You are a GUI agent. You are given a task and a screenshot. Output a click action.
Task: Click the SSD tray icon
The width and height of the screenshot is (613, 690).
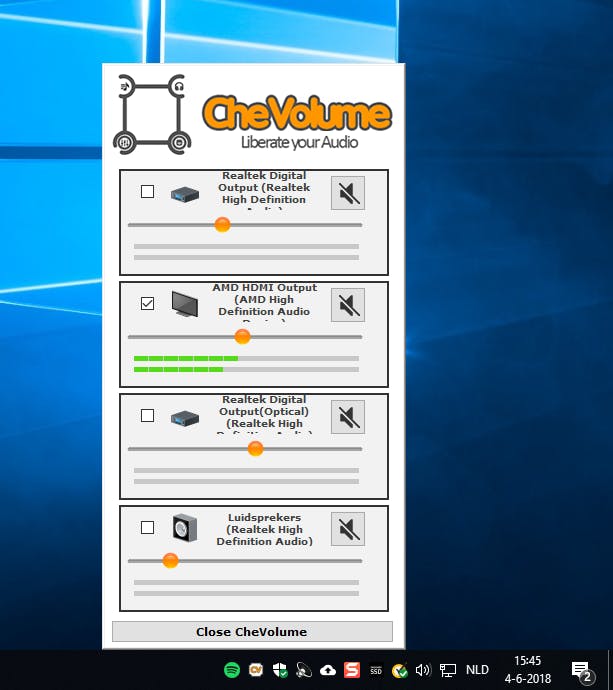click(x=376, y=670)
